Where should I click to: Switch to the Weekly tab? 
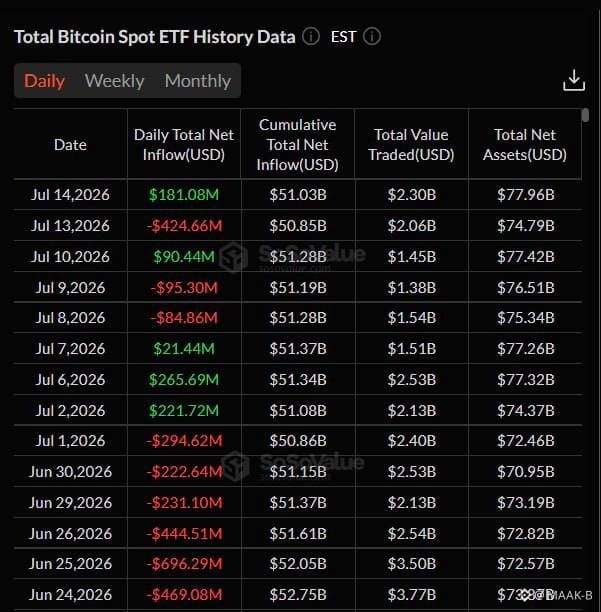pos(114,81)
